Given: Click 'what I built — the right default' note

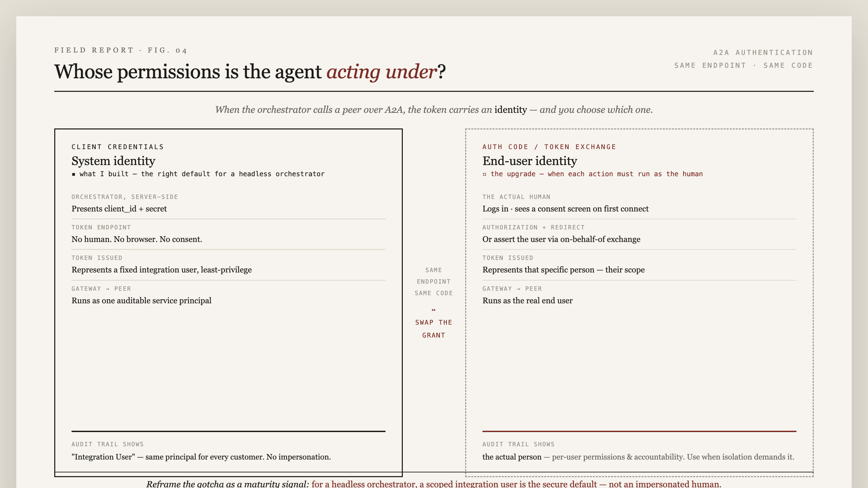Looking at the screenshot, I should pyautogui.click(x=202, y=174).
